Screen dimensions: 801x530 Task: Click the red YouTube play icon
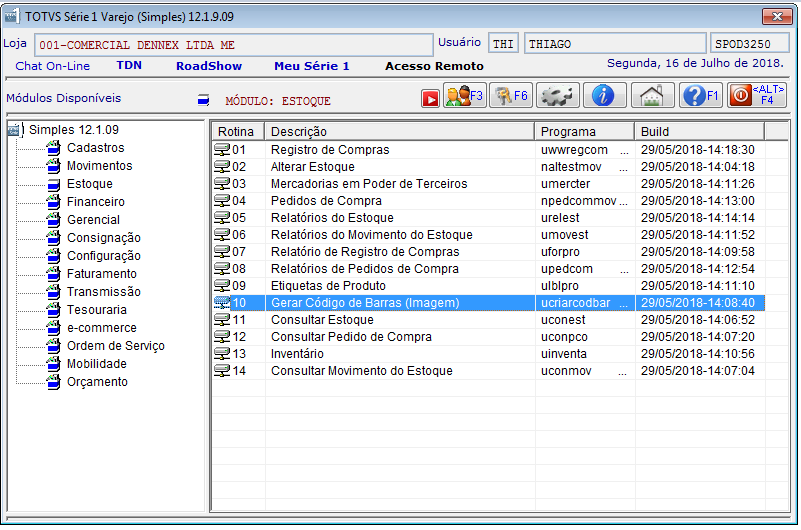[x=430, y=99]
